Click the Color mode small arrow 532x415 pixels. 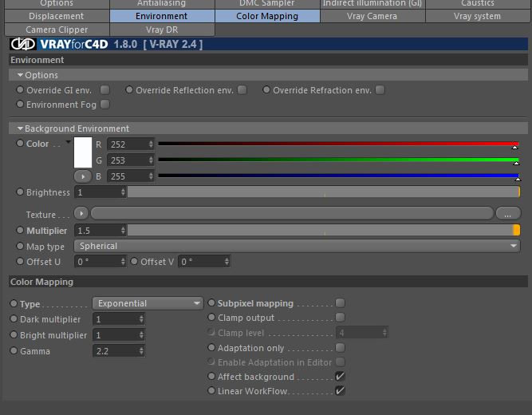click(x=69, y=141)
